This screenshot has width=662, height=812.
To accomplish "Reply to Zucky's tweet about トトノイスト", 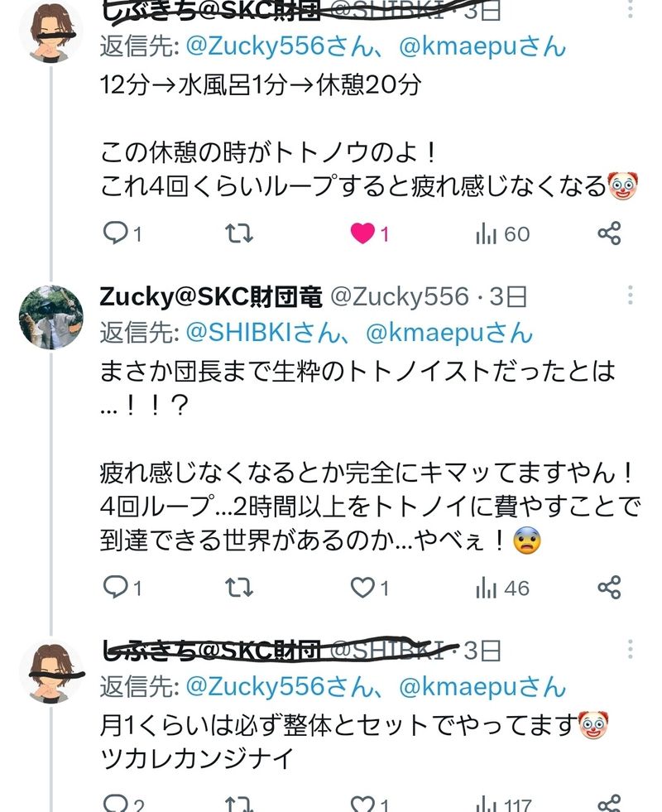I will pos(114,588).
